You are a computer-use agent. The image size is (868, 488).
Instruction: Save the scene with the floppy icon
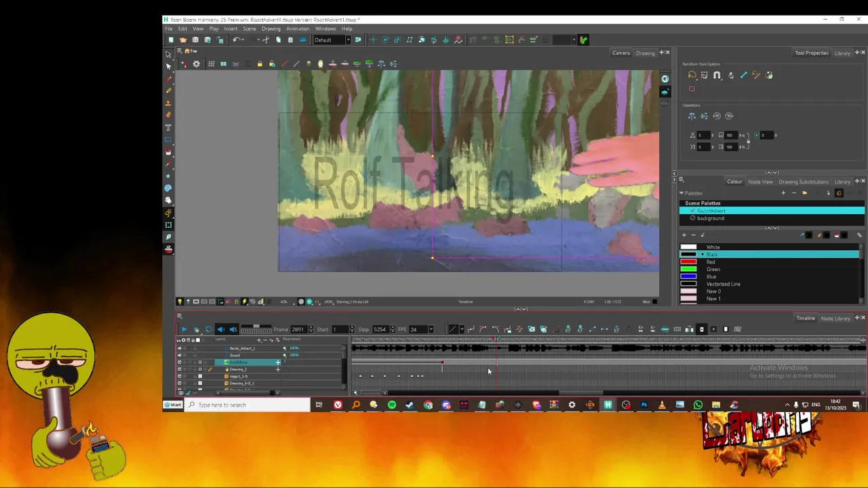coord(195,40)
